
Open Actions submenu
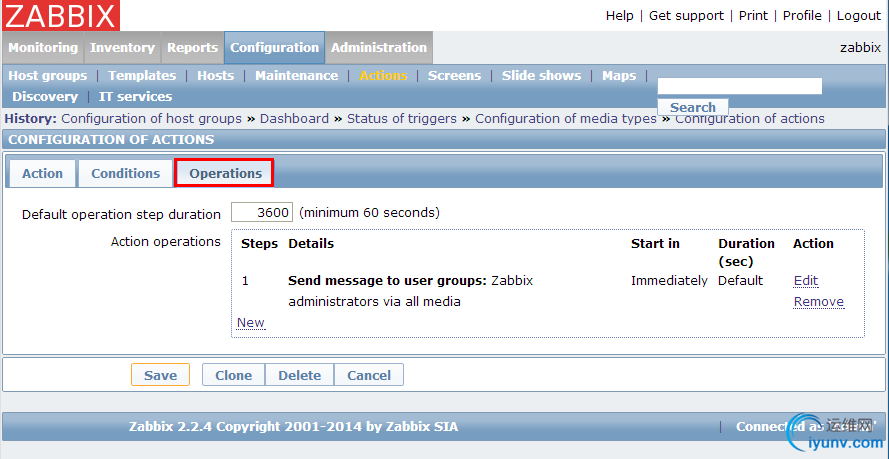(x=383, y=75)
